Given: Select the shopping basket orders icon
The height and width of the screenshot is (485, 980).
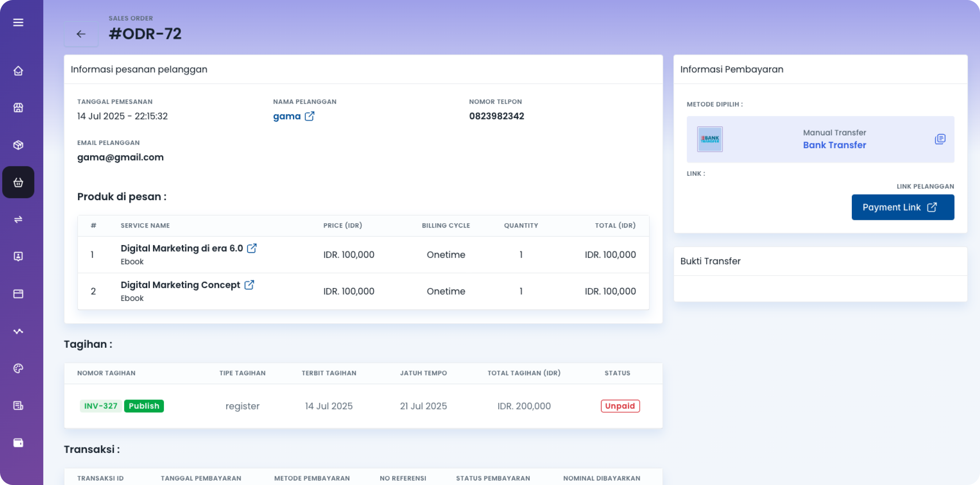Looking at the screenshot, I should [18, 182].
